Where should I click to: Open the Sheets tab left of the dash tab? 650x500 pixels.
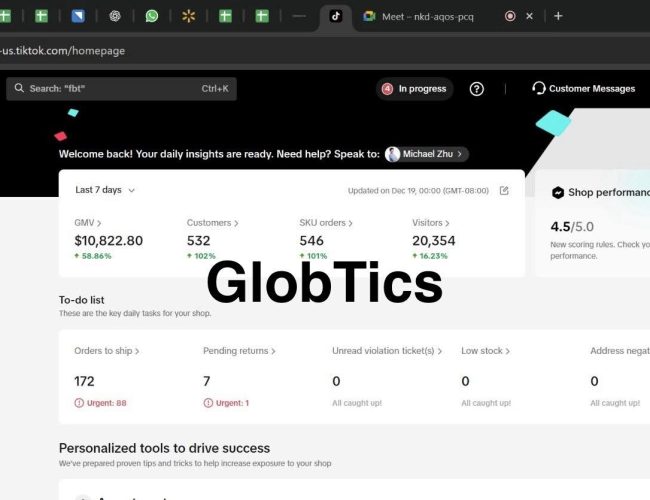pos(262,16)
